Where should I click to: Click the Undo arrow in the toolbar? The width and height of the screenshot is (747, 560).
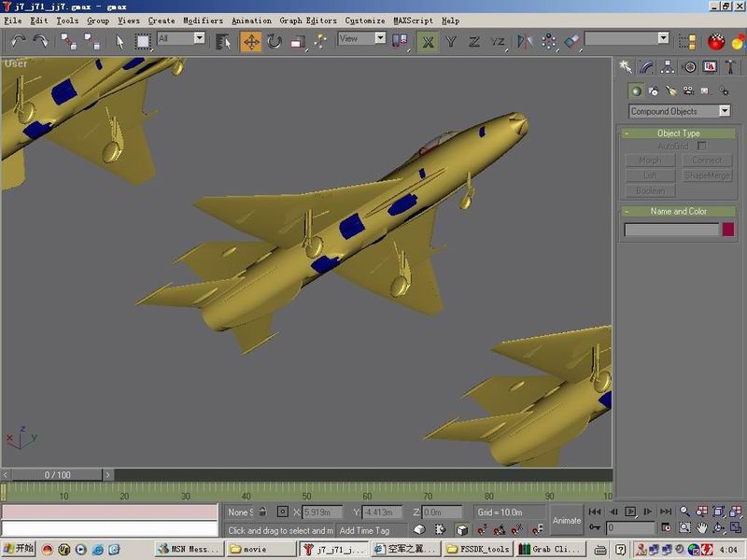(x=18, y=41)
